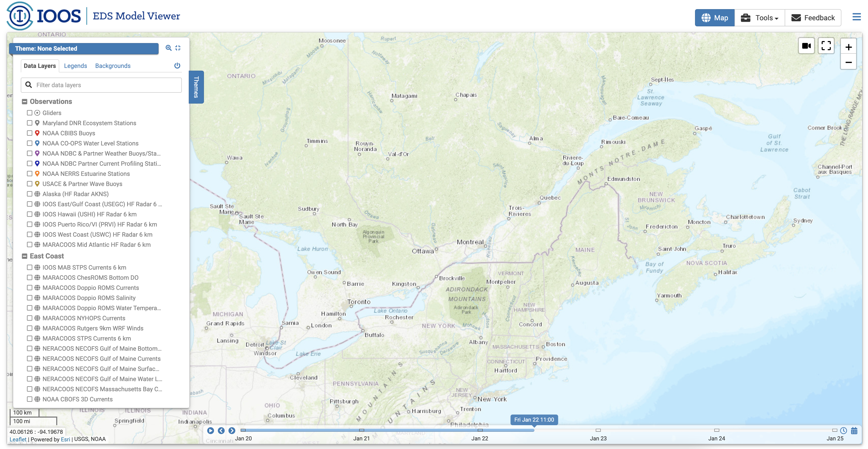Jump timeline to Jan 23 marker
Image resolution: width=868 pixels, height=449 pixels.
pyautogui.click(x=598, y=431)
